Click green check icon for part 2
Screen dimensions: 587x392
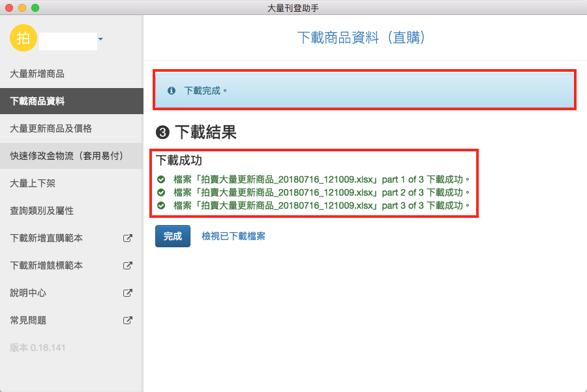(161, 192)
